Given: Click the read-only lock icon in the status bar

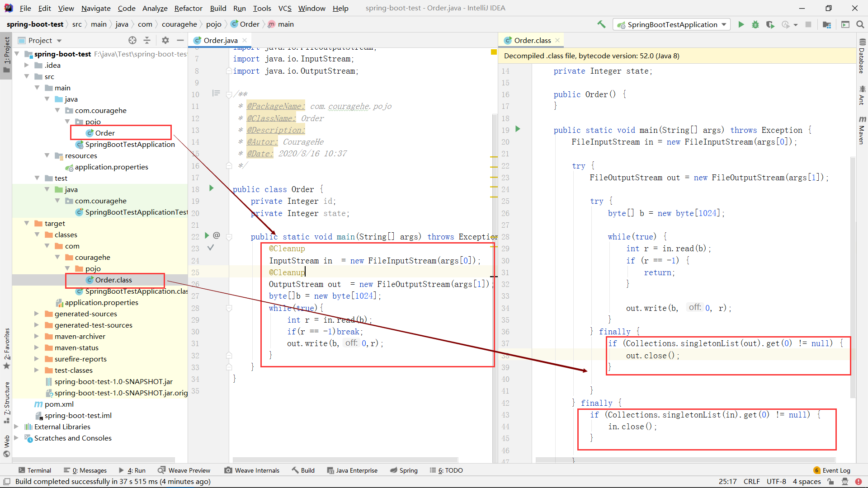Looking at the screenshot, I should [830, 482].
